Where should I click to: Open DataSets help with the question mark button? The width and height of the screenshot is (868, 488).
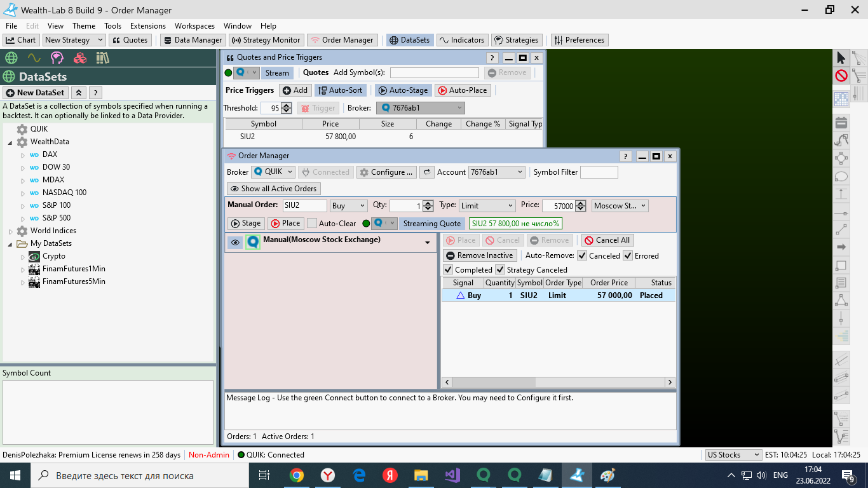[95, 93]
